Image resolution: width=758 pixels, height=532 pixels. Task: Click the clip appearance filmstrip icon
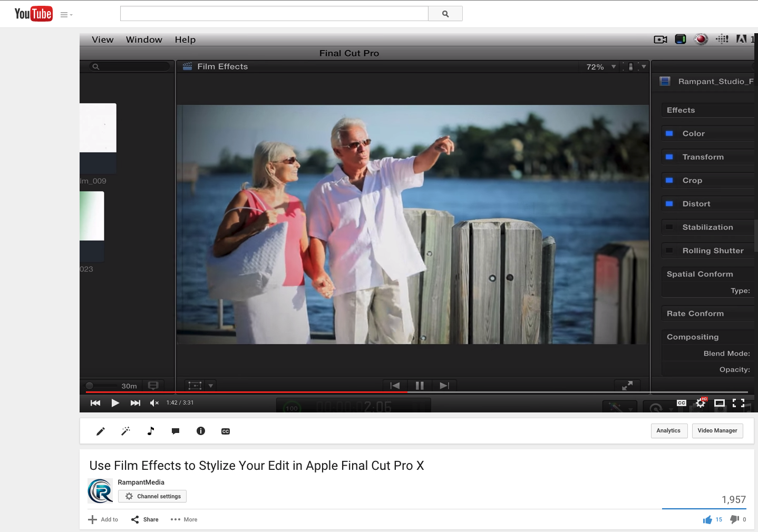tap(153, 386)
